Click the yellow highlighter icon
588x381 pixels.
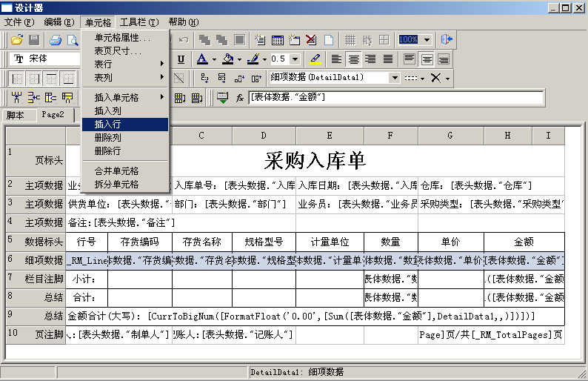pyautogui.click(x=315, y=59)
